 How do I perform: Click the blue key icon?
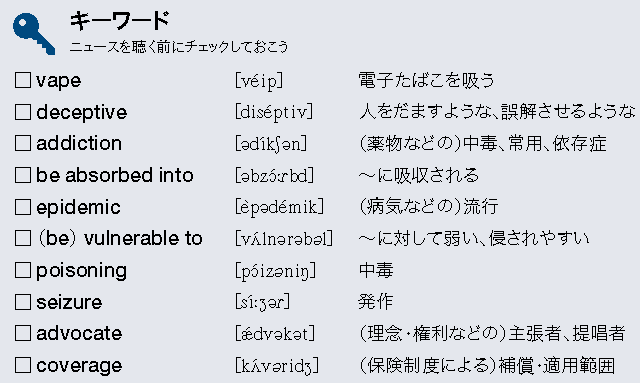coord(34,34)
